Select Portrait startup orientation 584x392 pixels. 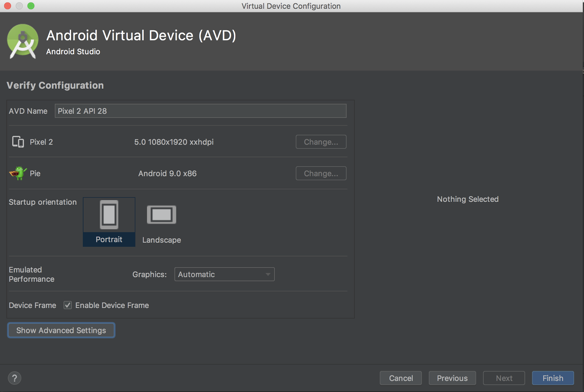pyautogui.click(x=109, y=222)
